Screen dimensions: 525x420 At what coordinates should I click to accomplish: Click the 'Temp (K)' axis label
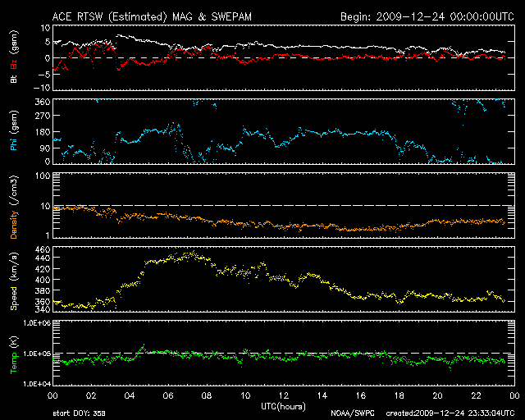click(14, 355)
